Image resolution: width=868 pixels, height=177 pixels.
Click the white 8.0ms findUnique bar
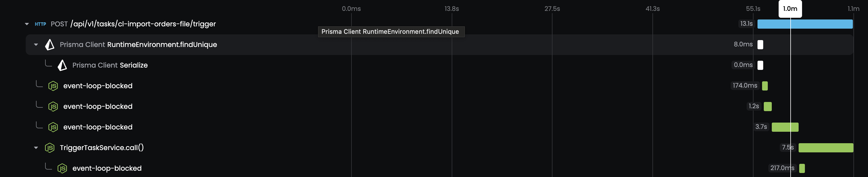[x=760, y=45]
